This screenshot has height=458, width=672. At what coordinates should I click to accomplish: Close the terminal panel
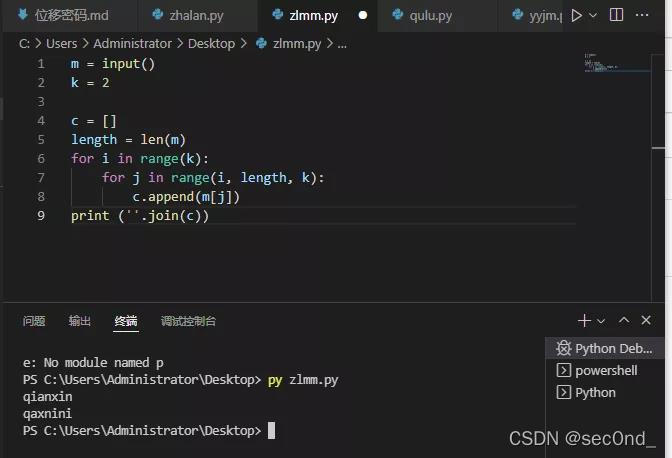(x=646, y=320)
